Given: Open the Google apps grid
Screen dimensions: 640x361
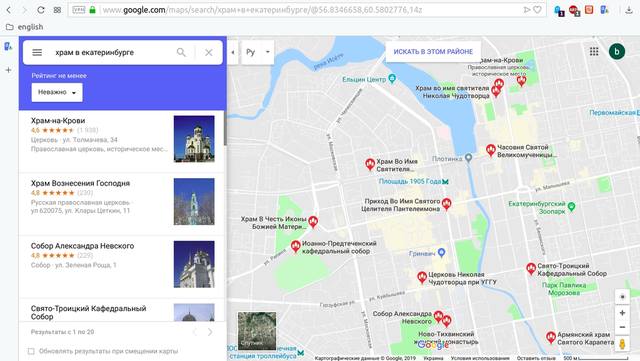Looking at the screenshot, I should pyautogui.click(x=594, y=51).
